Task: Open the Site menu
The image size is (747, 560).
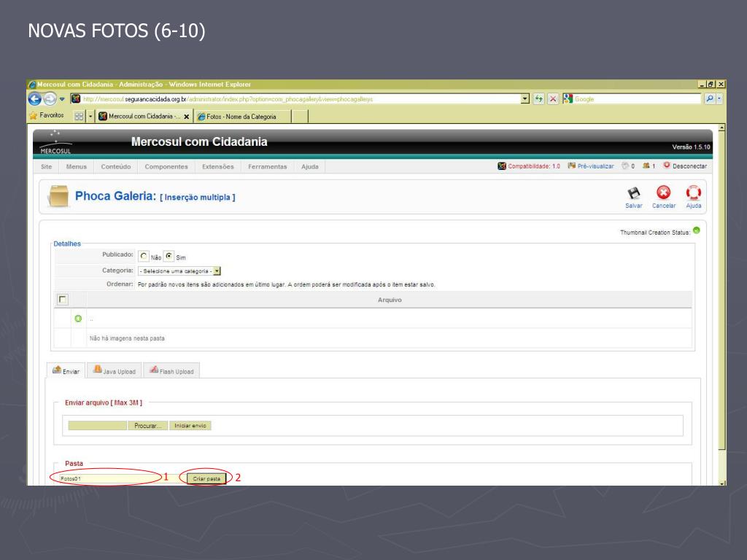Action: coord(46,167)
